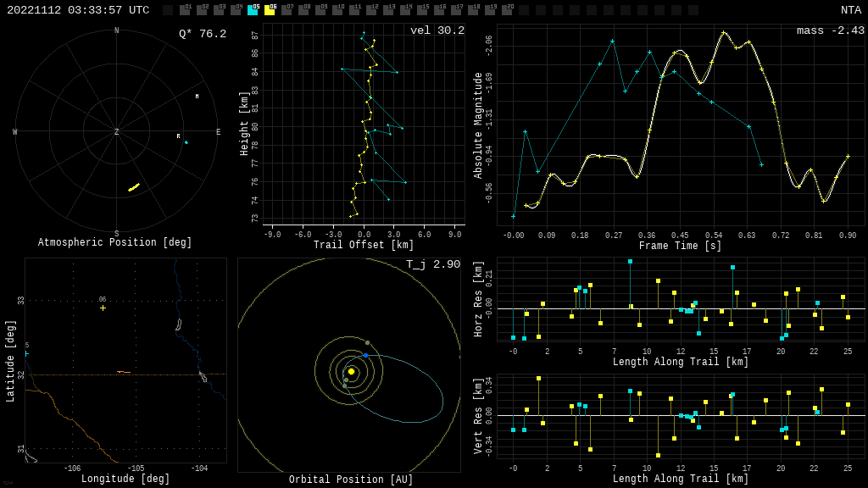Click the Z zenith center of polar plot
This screenshot has width=868, height=488.
[x=117, y=132]
